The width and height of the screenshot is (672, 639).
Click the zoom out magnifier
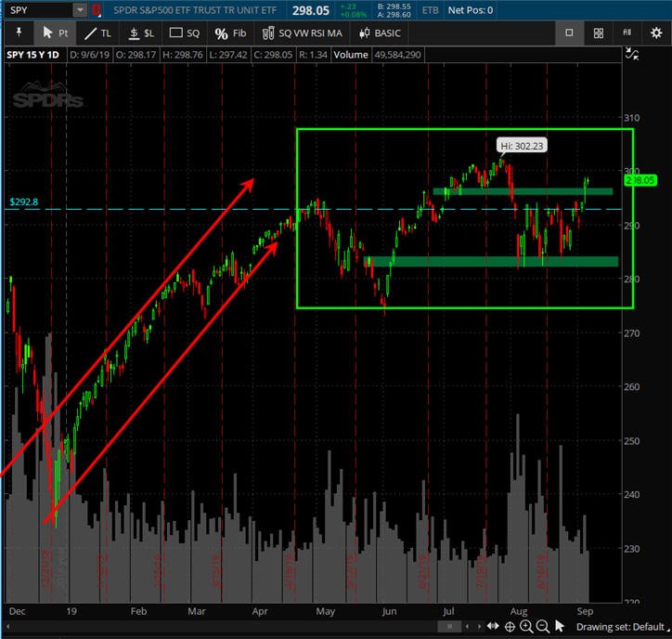click(x=543, y=627)
